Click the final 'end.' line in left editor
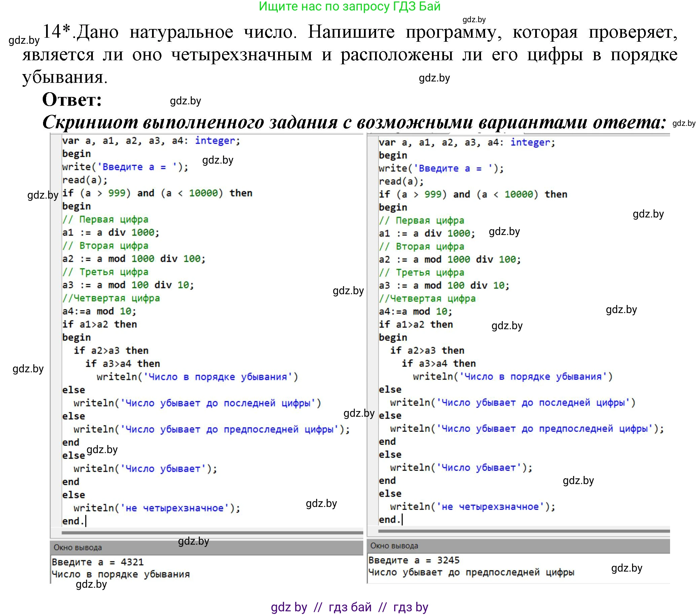700x615 pixels. pyautogui.click(x=73, y=521)
